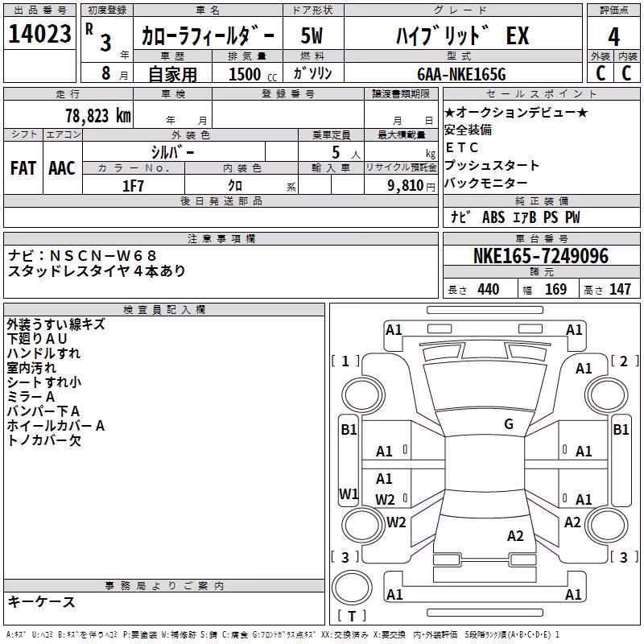The width and height of the screenshot is (644, 644).
Task: Click PW in genuine equipment row
Action: (x=572, y=217)
